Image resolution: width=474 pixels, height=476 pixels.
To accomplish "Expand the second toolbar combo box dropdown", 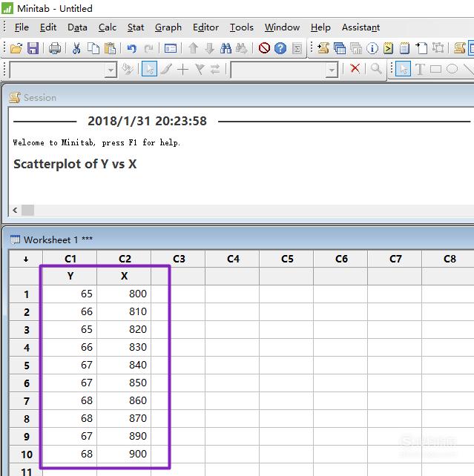I will [x=332, y=70].
